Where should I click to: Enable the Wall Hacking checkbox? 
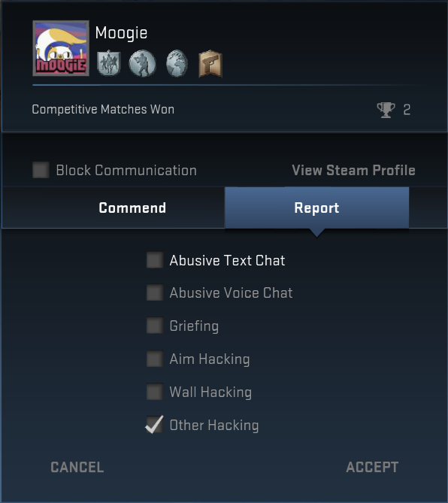pos(155,392)
